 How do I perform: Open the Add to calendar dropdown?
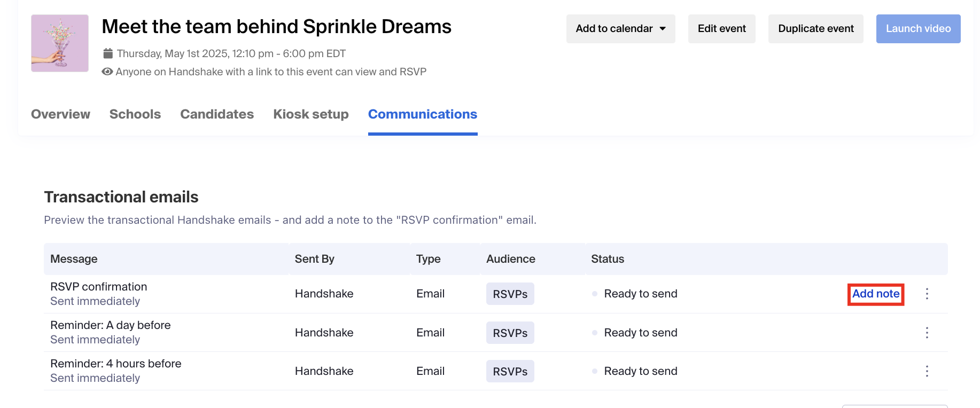pos(620,29)
